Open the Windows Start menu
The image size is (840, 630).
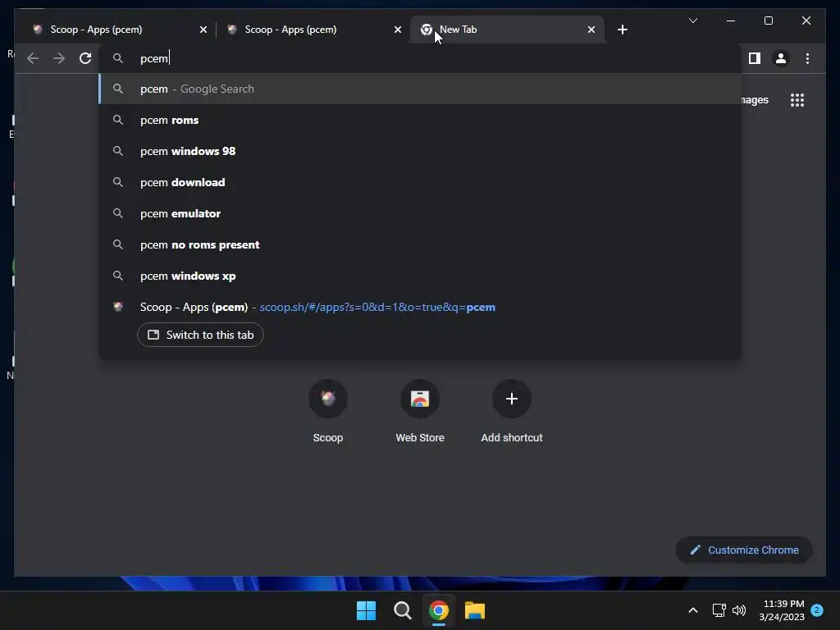click(367, 610)
